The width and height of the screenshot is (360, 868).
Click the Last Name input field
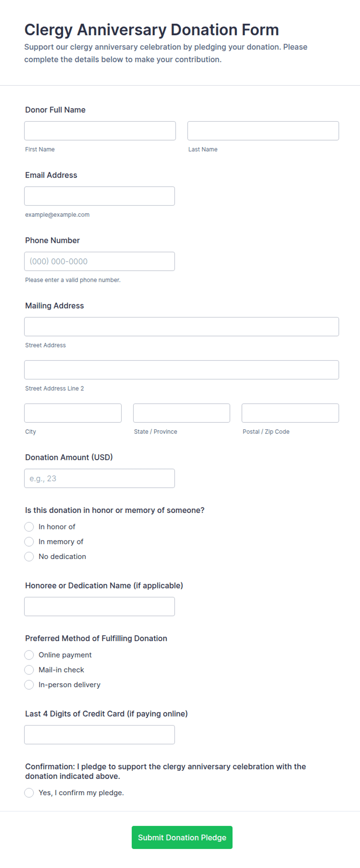(263, 130)
